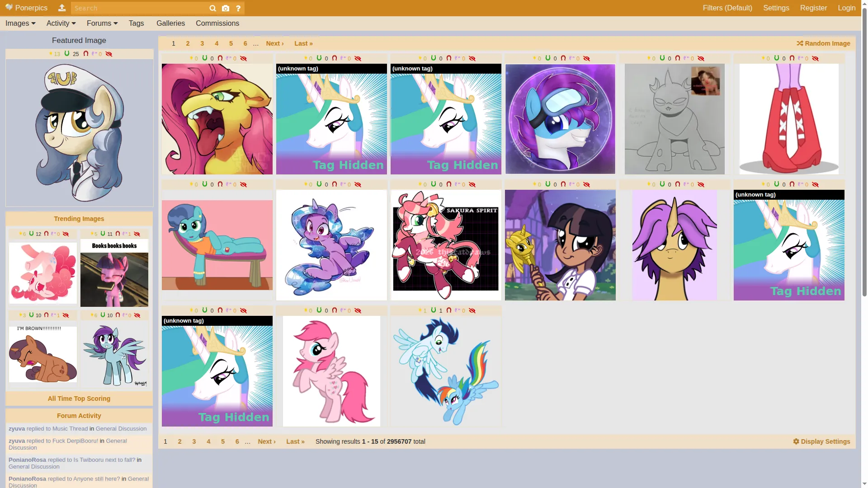This screenshot has height=488, width=868.
Task: Hide the featured sailor-hat pony image
Action: [x=108, y=54]
